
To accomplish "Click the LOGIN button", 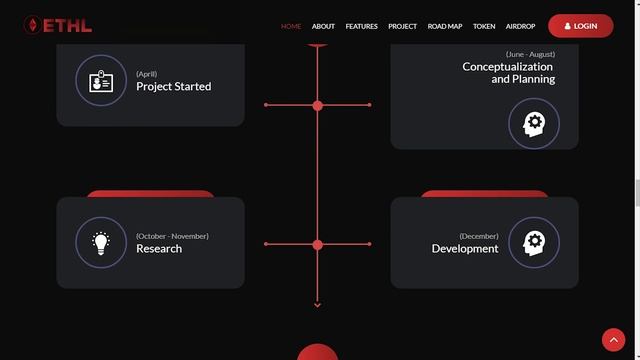I will 580,26.
